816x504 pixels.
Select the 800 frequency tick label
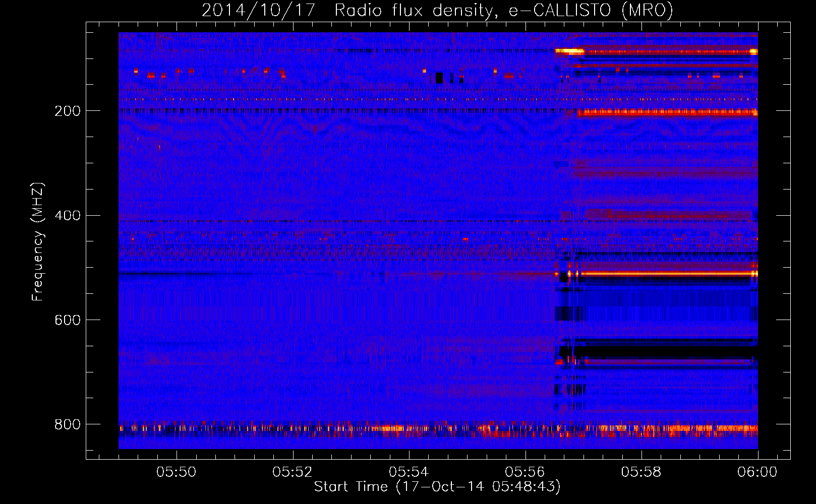pos(68,425)
